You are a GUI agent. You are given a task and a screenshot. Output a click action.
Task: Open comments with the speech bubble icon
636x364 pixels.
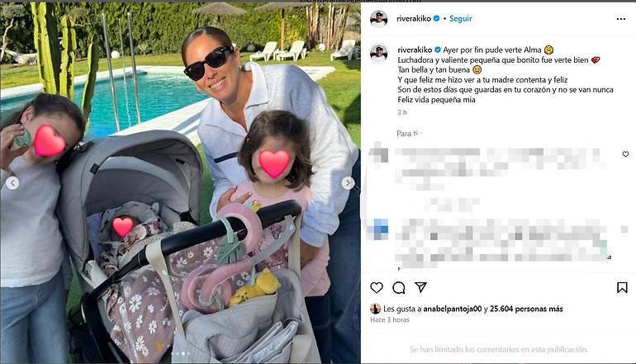[399, 287]
